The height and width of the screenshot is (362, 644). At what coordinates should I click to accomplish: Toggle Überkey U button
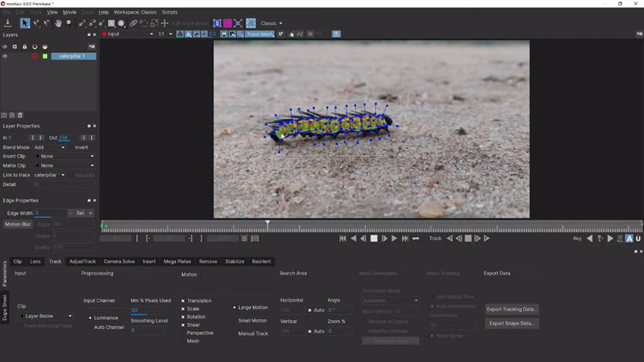pos(638,238)
